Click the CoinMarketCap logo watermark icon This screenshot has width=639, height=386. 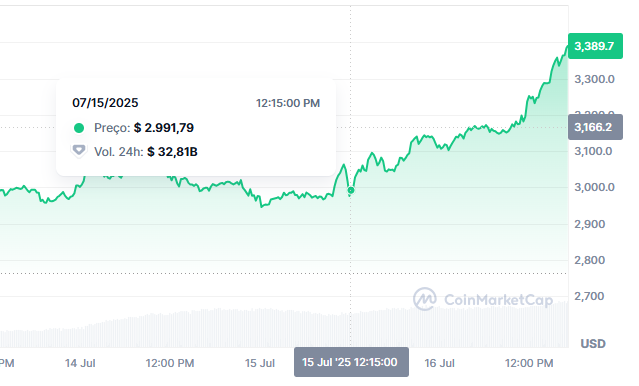coord(425,299)
